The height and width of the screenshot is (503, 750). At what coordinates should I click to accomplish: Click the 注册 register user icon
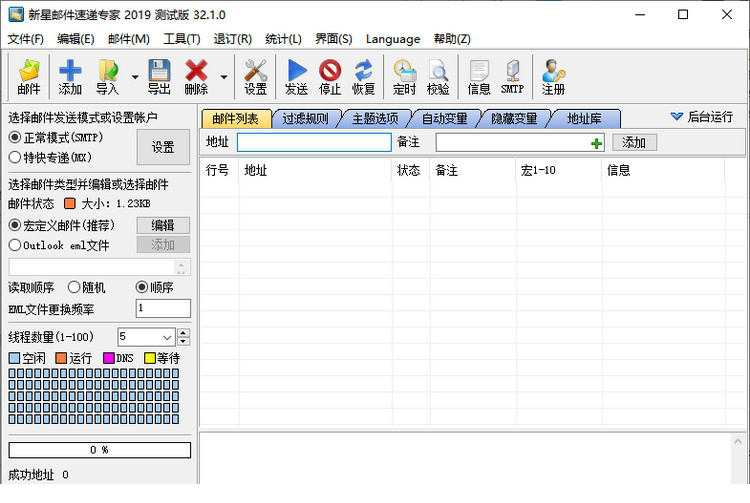pyautogui.click(x=553, y=77)
